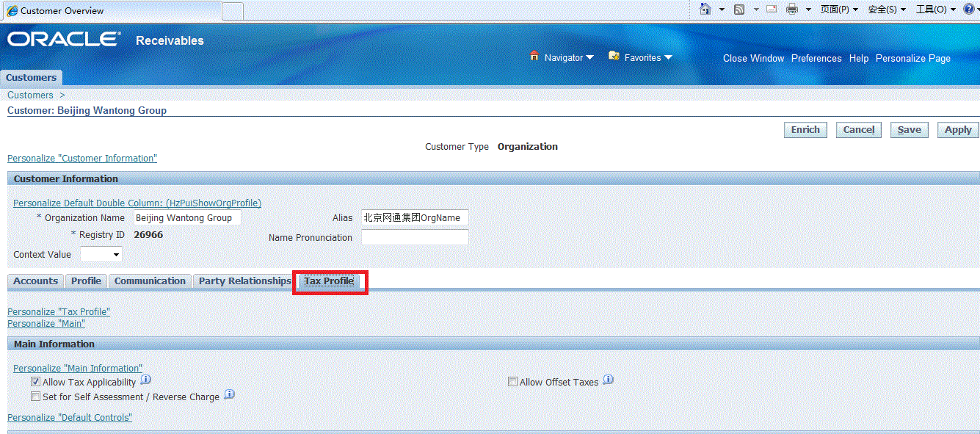
Task: Select the Customer Overview browser tab
Action: click(x=111, y=11)
